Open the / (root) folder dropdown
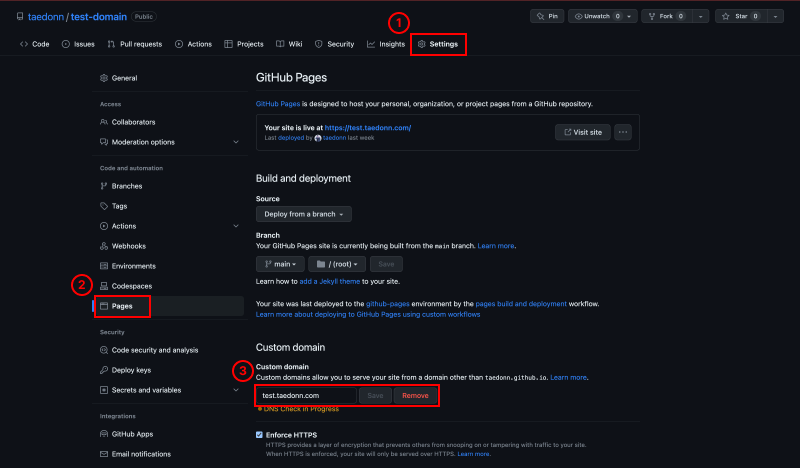 tap(337, 264)
